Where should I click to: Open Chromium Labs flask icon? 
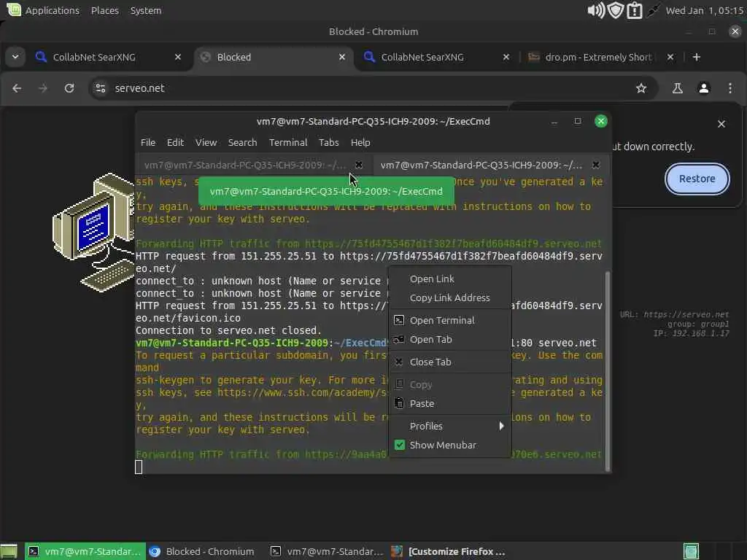point(678,88)
